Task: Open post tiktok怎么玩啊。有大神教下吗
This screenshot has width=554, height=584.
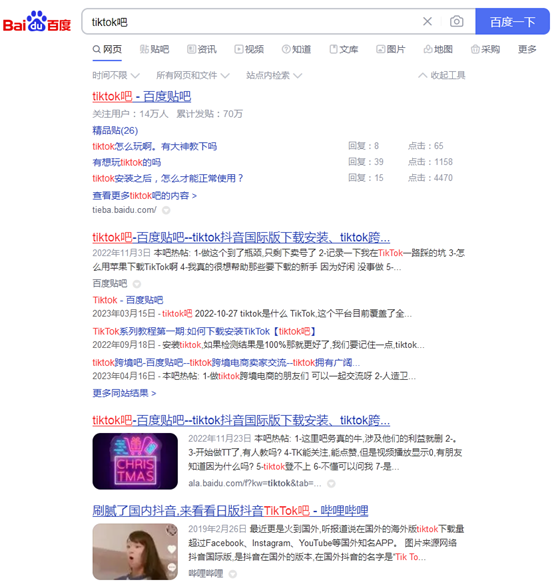Action: click(155, 146)
